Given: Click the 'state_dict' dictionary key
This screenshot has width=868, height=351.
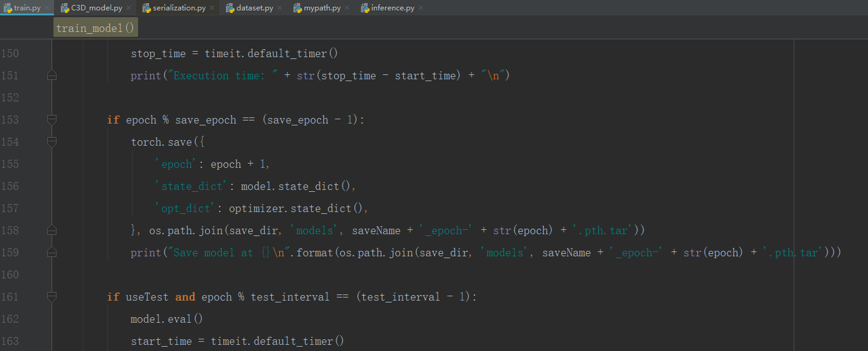Looking at the screenshot, I should [x=192, y=186].
